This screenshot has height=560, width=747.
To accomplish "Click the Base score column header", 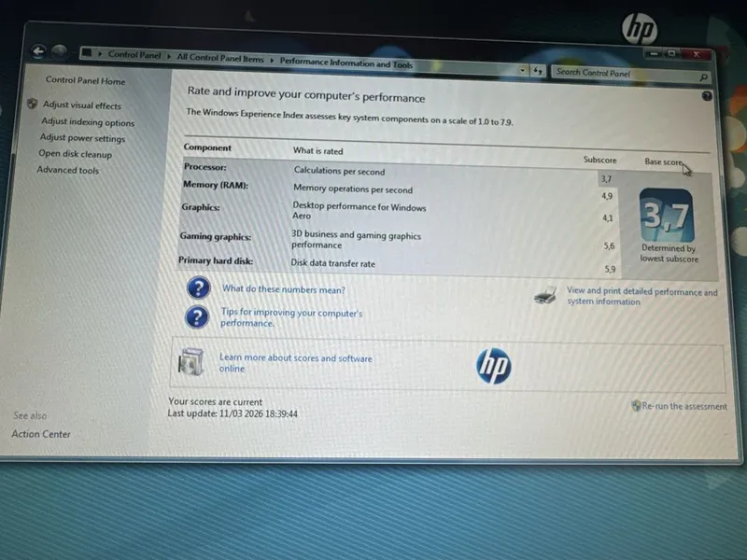I will [x=664, y=161].
